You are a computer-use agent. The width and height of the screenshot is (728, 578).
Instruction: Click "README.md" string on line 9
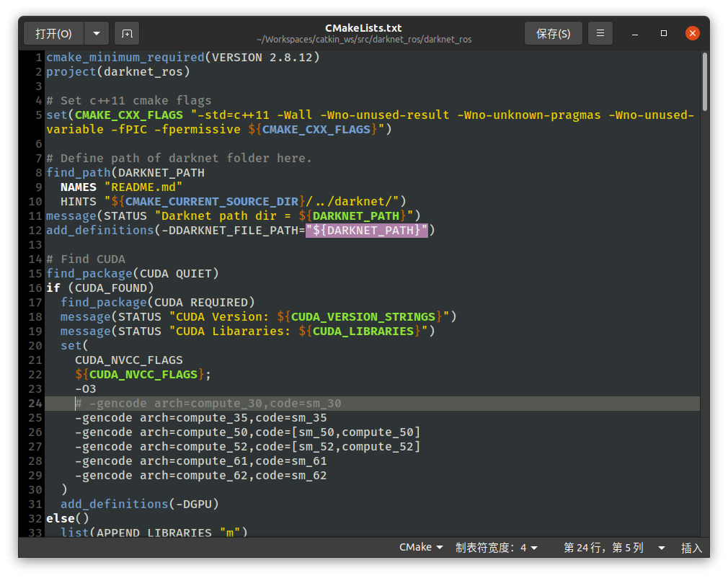[143, 187]
